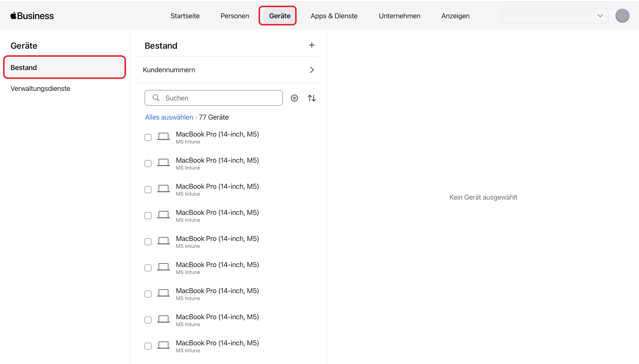
Task: Check the fourth MacBook Pro checkbox
Action: pos(148,215)
